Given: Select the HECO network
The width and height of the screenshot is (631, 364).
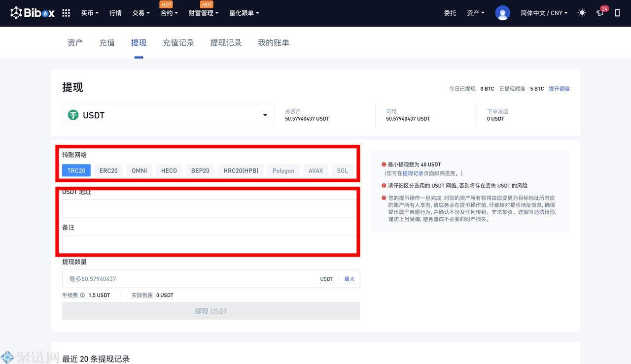Looking at the screenshot, I should tap(169, 170).
